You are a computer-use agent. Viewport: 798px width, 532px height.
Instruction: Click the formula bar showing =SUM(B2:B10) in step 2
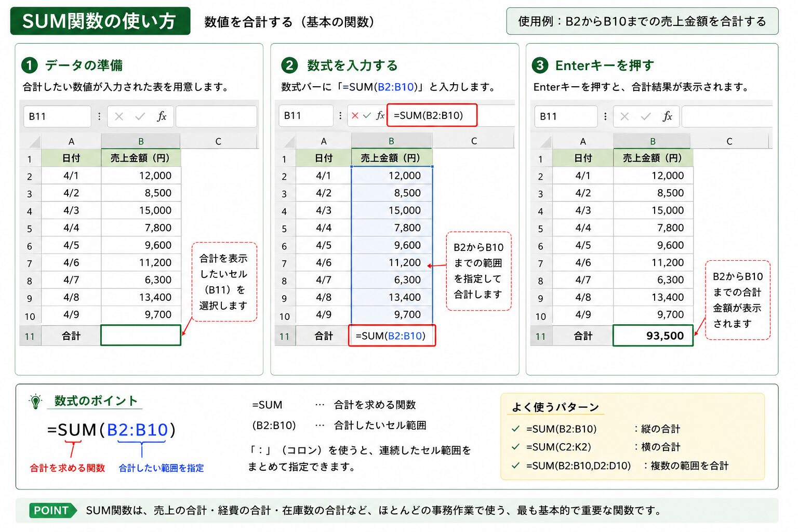[432, 115]
